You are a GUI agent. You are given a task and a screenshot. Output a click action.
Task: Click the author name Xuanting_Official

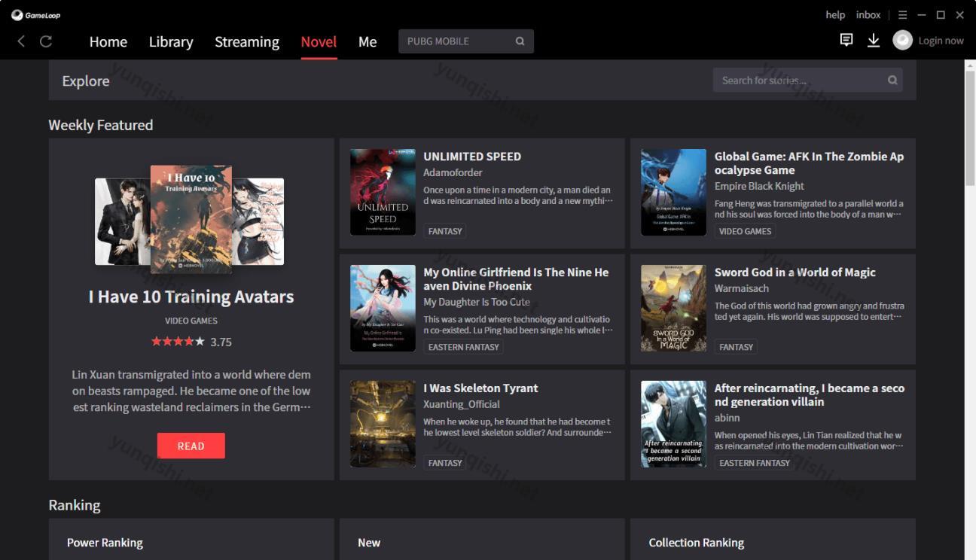(462, 404)
